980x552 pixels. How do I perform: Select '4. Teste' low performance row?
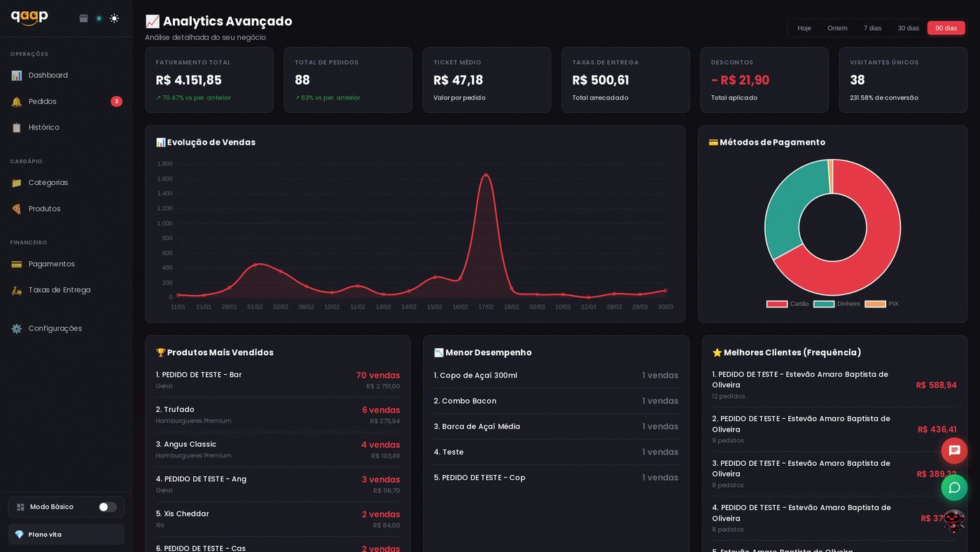tap(556, 453)
